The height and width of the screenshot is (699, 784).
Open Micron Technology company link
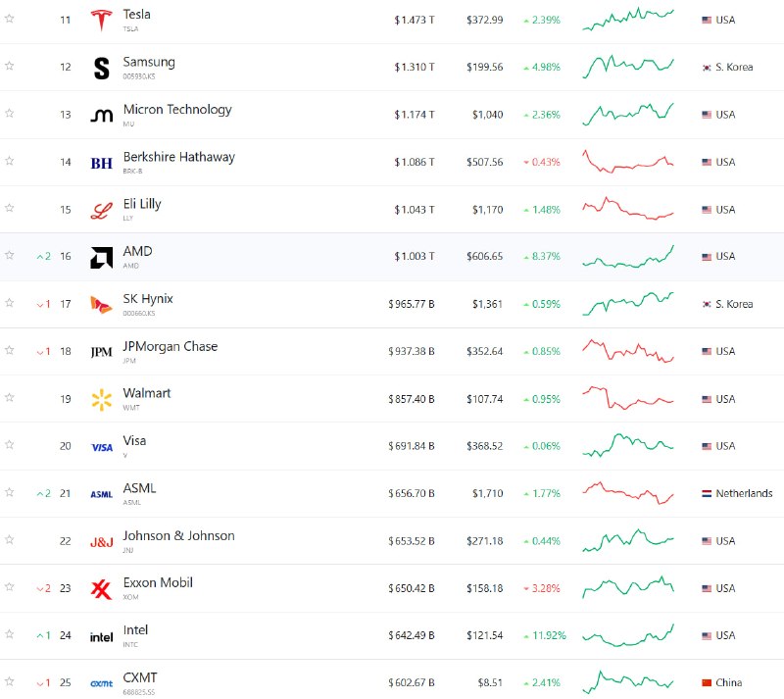[x=177, y=110]
